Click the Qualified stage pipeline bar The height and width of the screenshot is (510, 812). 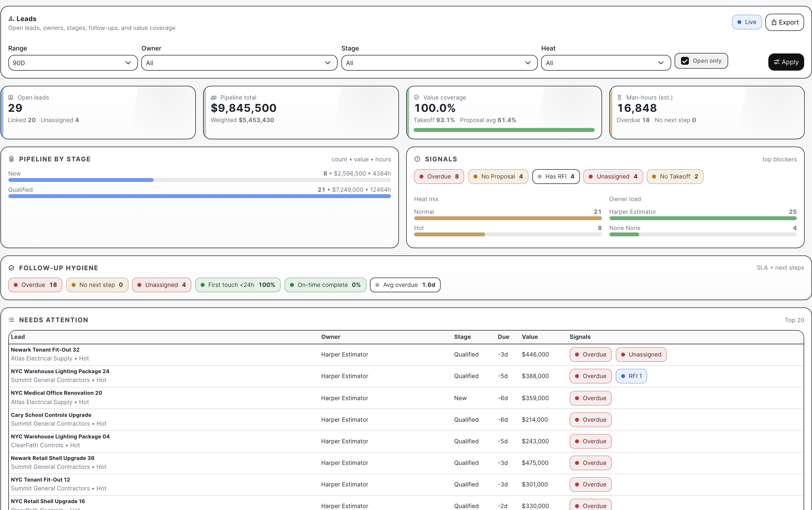(x=200, y=196)
